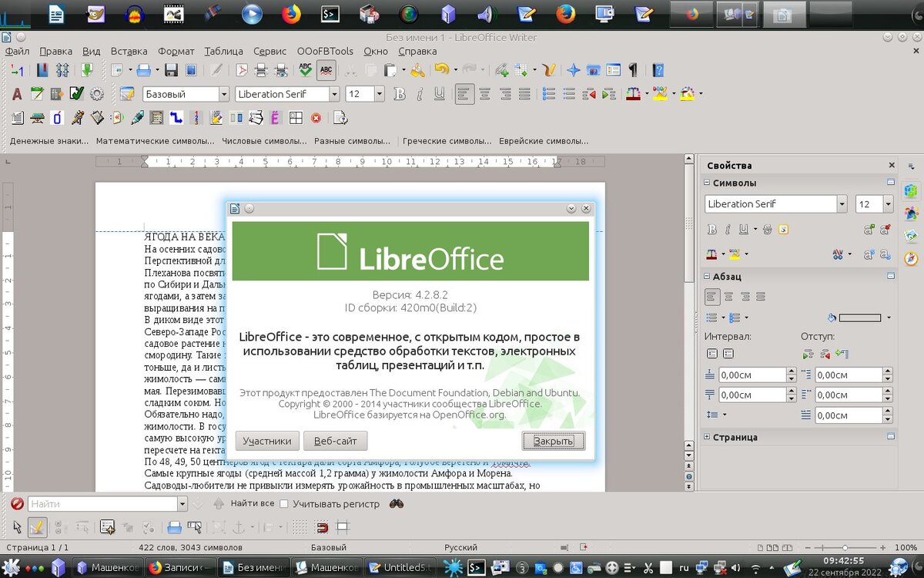The image size is (924, 578).
Task: Toggle Underline in formatting toolbar
Action: [439, 94]
